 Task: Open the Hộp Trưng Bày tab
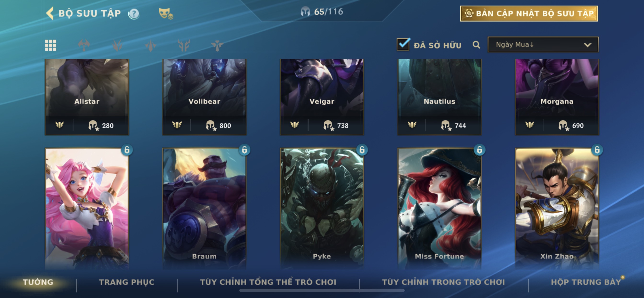click(x=586, y=282)
